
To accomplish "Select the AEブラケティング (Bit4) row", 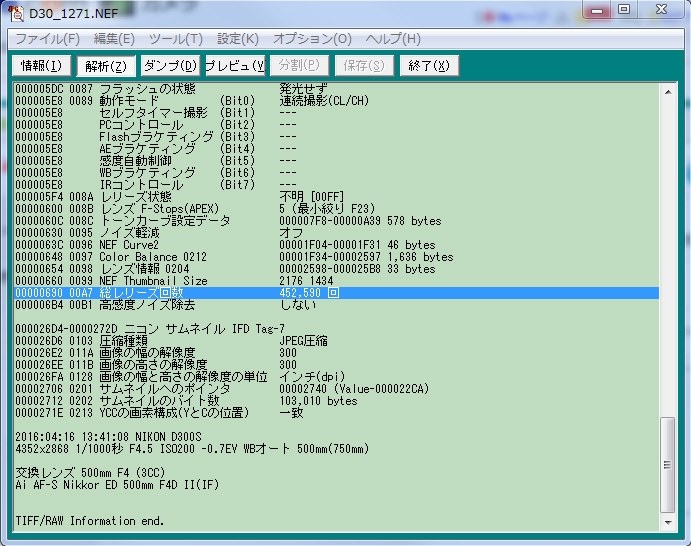I will point(337,149).
